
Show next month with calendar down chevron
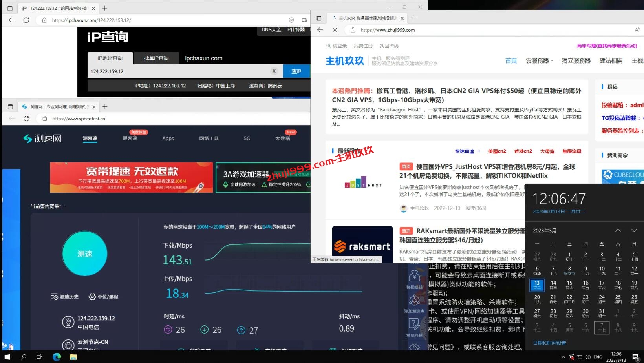pos(634,230)
